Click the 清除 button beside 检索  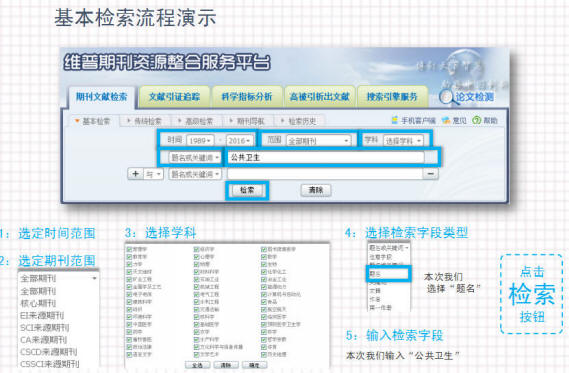316,190
